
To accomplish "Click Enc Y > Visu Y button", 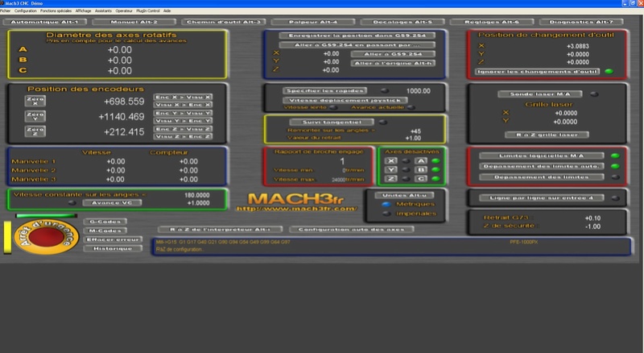I will click(183, 113).
